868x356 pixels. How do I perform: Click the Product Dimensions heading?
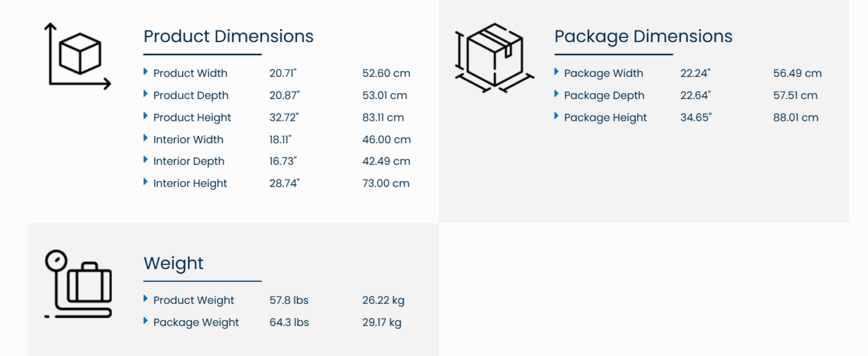pyautogui.click(x=228, y=36)
